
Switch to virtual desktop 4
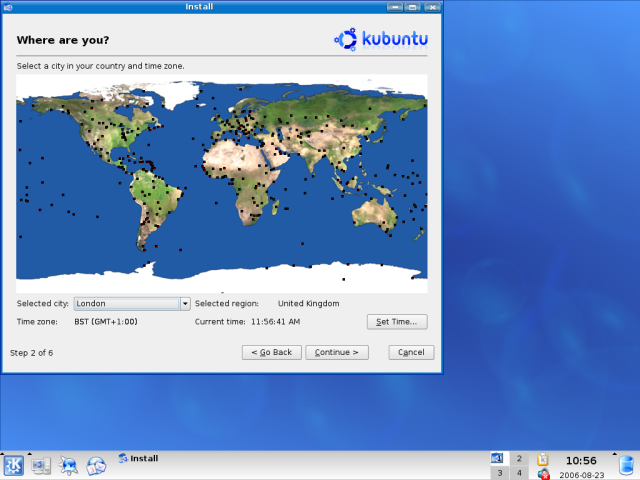coord(519,473)
